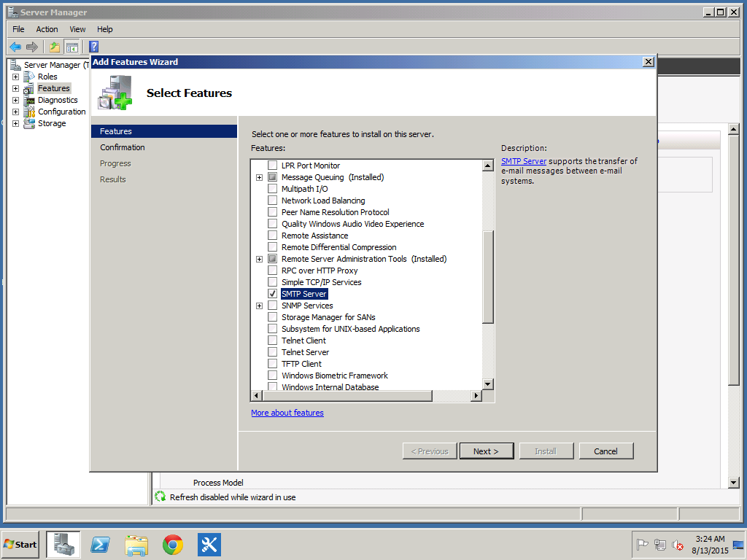This screenshot has width=747, height=560.
Task: Click features list scroll right arrow
Action: (x=476, y=396)
